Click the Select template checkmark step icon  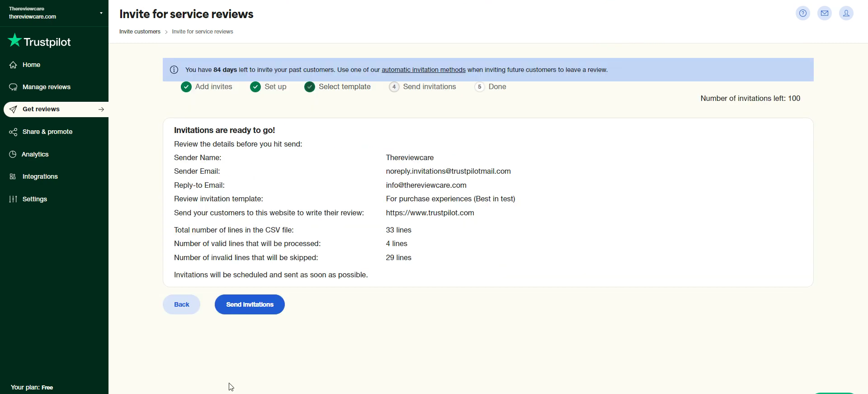point(310,87)
